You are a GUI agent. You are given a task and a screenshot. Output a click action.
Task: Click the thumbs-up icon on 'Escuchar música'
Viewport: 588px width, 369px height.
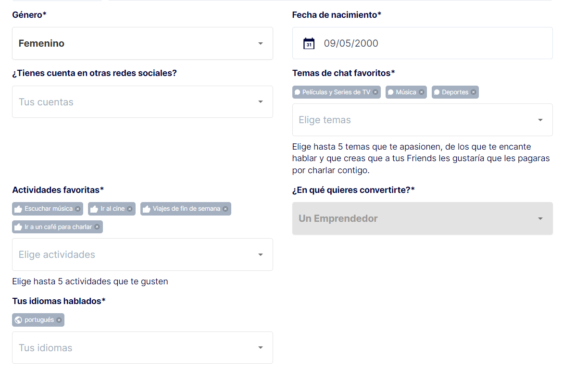pos(18,209)
